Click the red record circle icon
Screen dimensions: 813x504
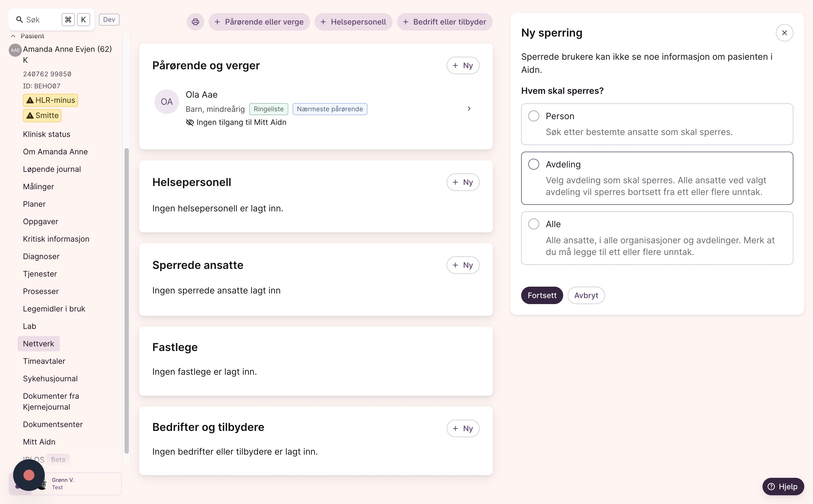[x=29, y=475]
